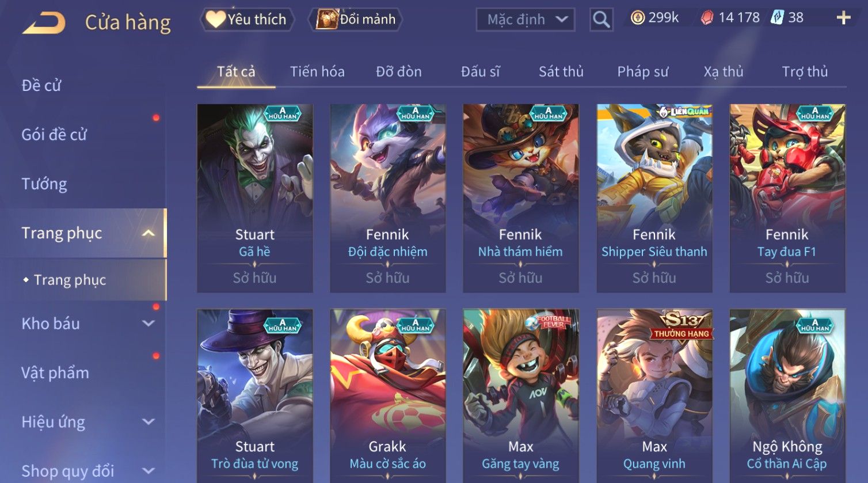Go back using the arrow icon
Image resolution: width=868 pixels, height=483 pixels.
coord(44,23)
